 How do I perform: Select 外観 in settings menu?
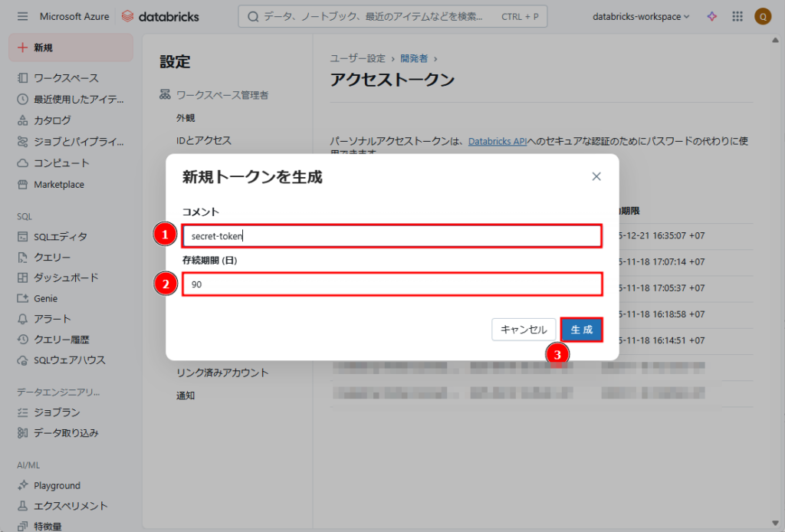[x=186, y=118]
